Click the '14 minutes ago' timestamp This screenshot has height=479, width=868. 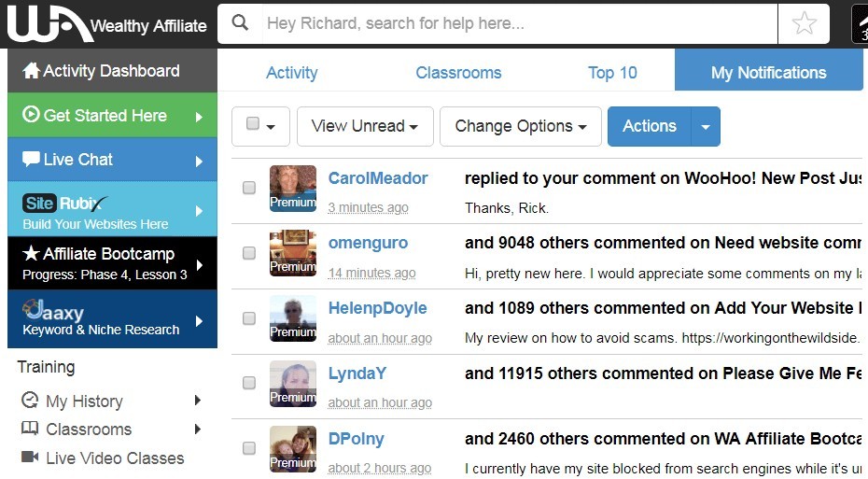371,273
